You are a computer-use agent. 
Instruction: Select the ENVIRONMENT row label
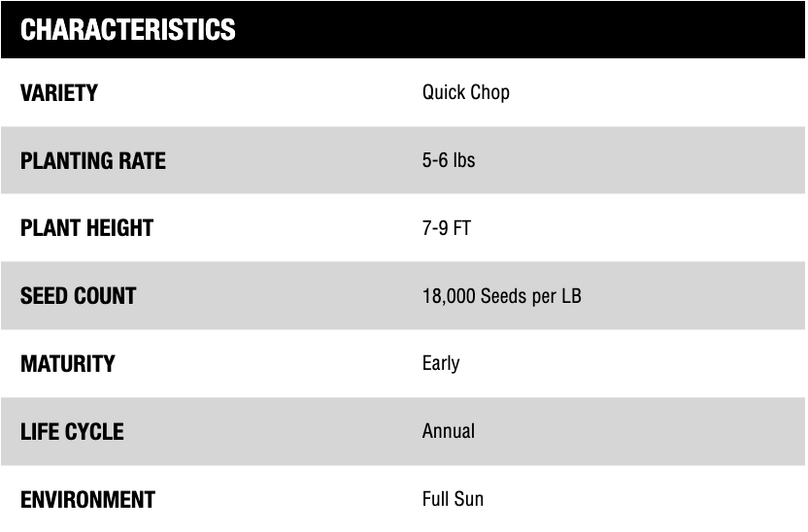(87, 500)
